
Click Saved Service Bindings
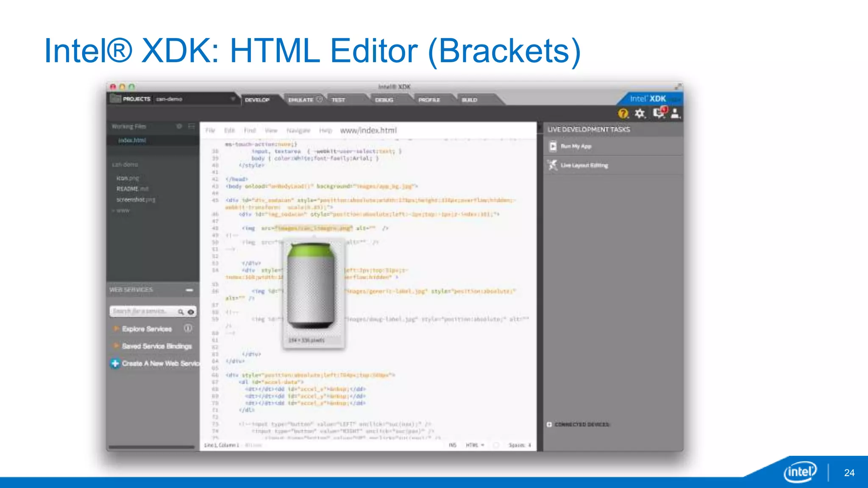[157, 346]
